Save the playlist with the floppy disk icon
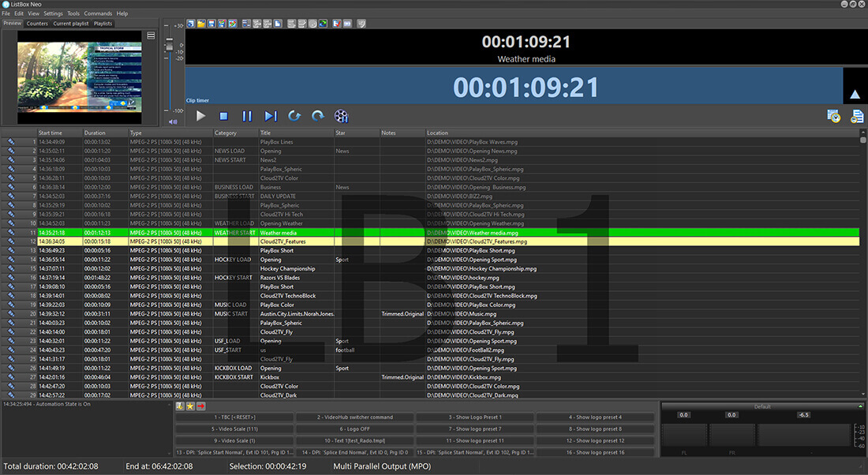868x475 pixels. (211, 24)
